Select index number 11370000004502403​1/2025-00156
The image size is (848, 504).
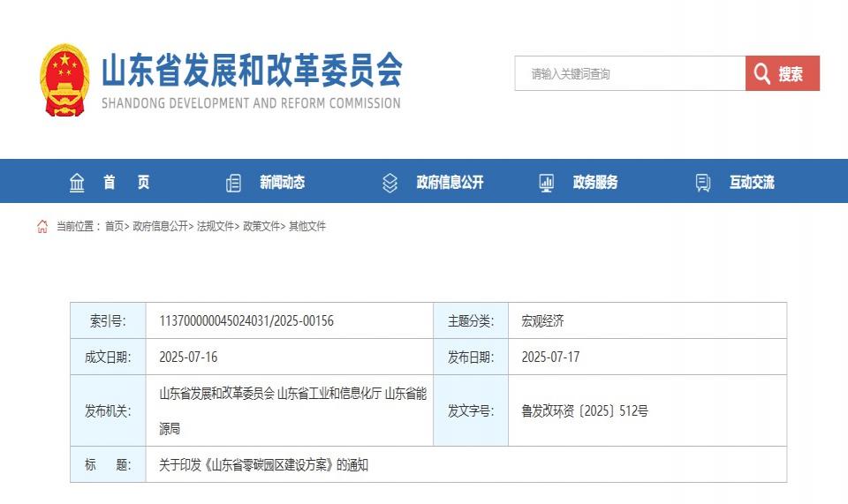[x=246, y=321]
